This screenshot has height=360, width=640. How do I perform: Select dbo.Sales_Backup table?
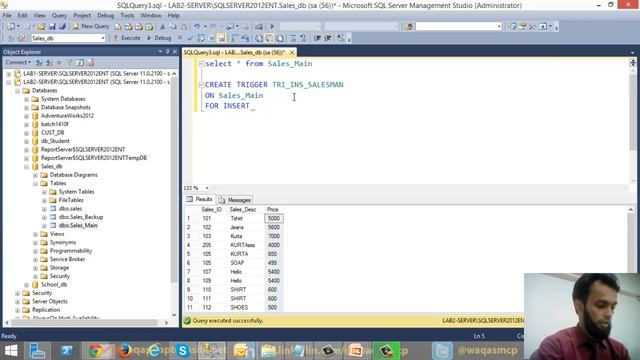pos(81,217)
